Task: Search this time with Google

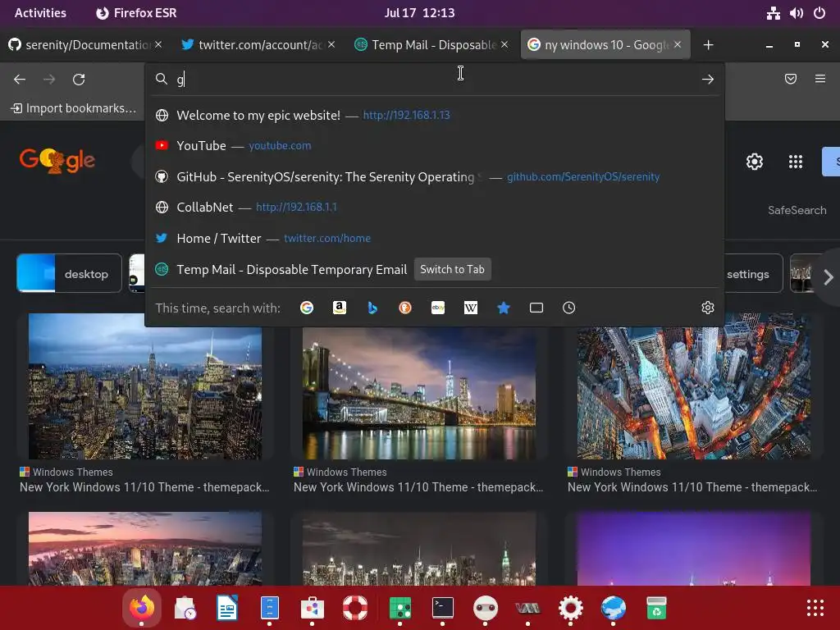Action: [307, 308]
